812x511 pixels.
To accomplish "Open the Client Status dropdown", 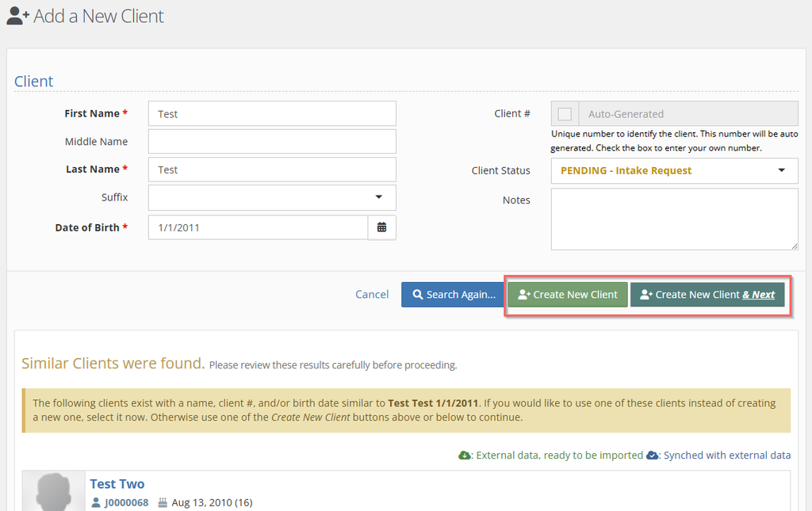I will point(674,170).
